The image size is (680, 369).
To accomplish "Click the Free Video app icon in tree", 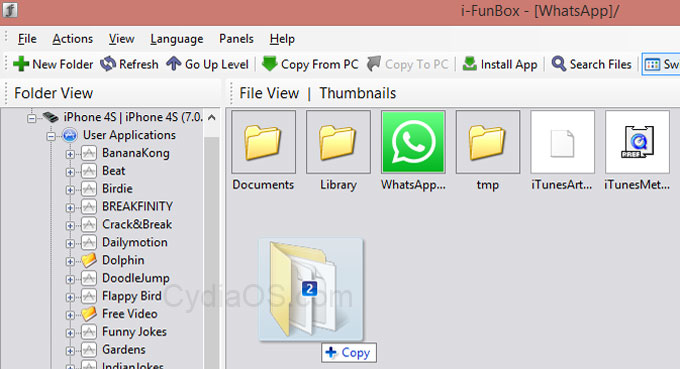I will [89, 313].
